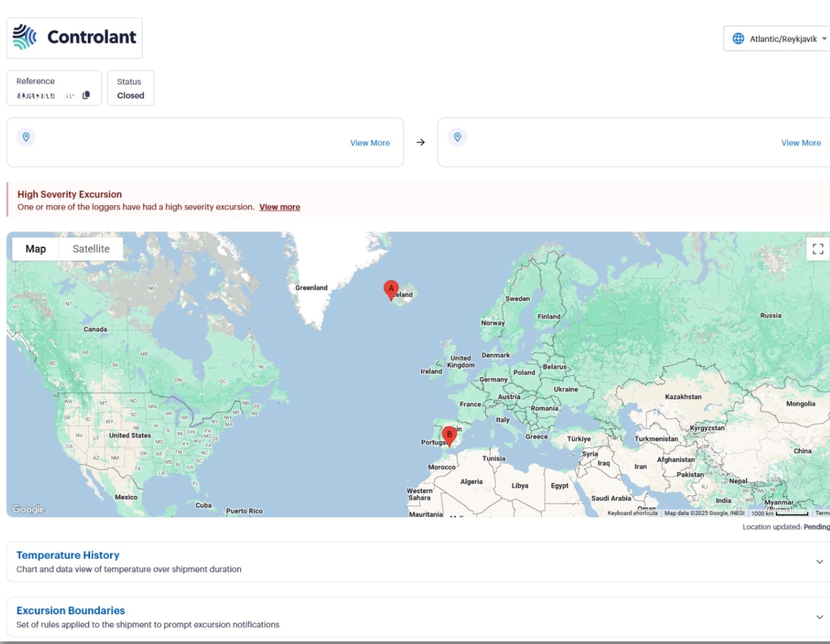Toggle fullscreen map view

[x=818, y=249]
